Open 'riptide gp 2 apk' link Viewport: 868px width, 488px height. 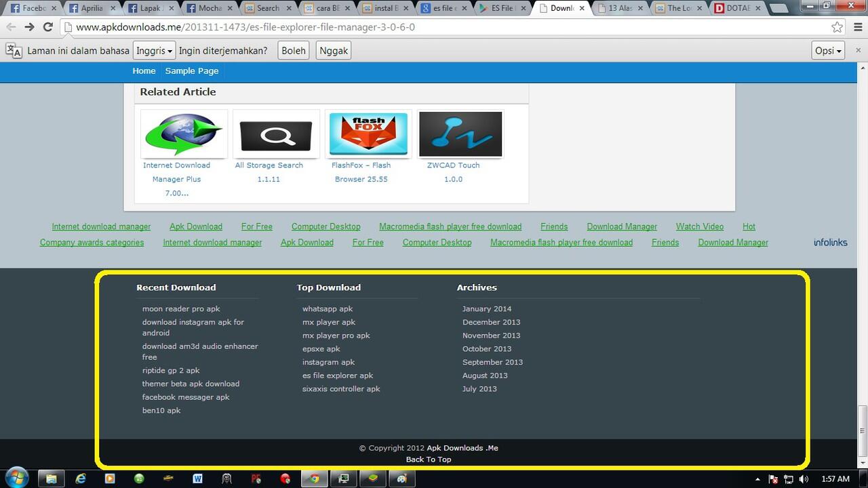click(x=171, y=370)
